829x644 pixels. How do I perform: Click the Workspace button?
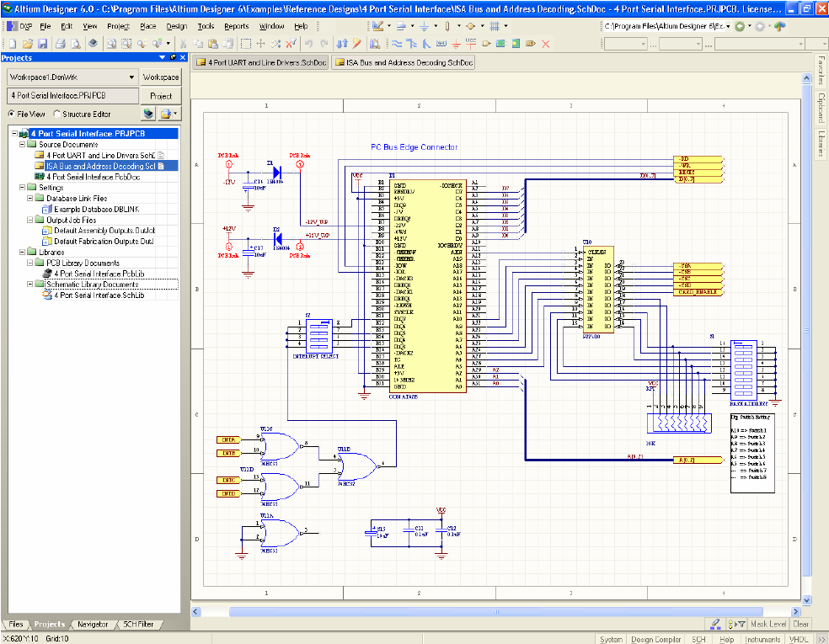[x=161, y=77]
